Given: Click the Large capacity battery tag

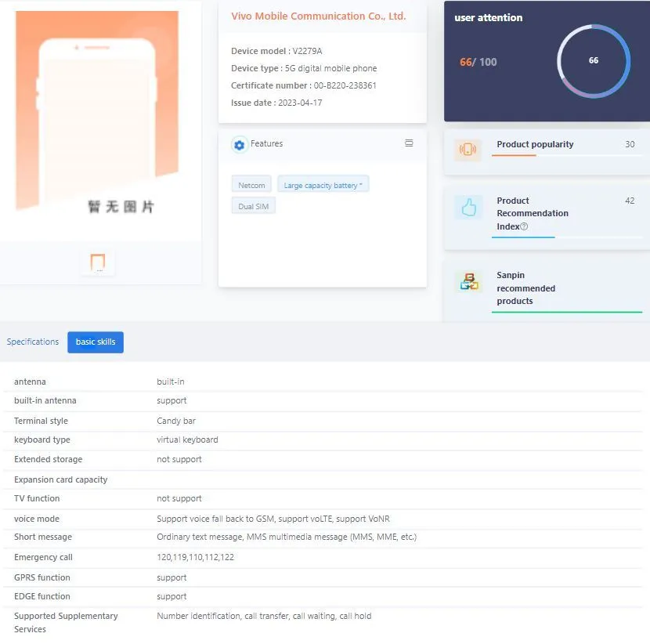Looking at the screenshot, I should pyautogui.click(x=323, y=185).
